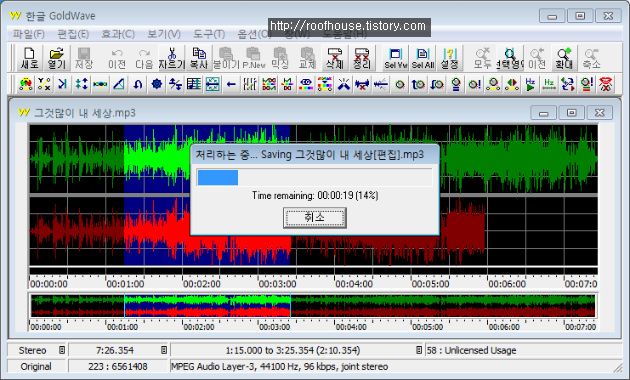
Task: Zoom to all with the 모두 magnifier
Action: (x=482, y=58)
